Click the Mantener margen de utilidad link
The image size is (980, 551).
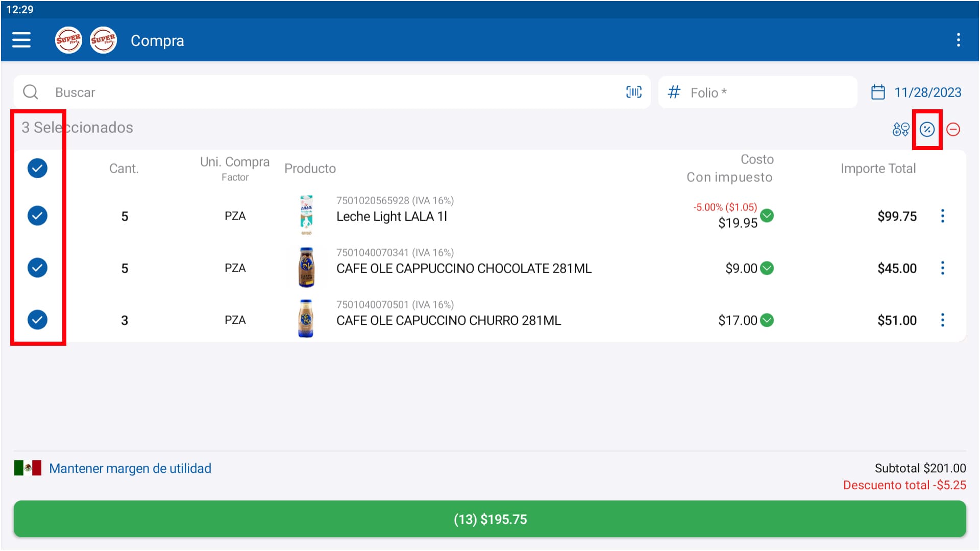point(130,468)
